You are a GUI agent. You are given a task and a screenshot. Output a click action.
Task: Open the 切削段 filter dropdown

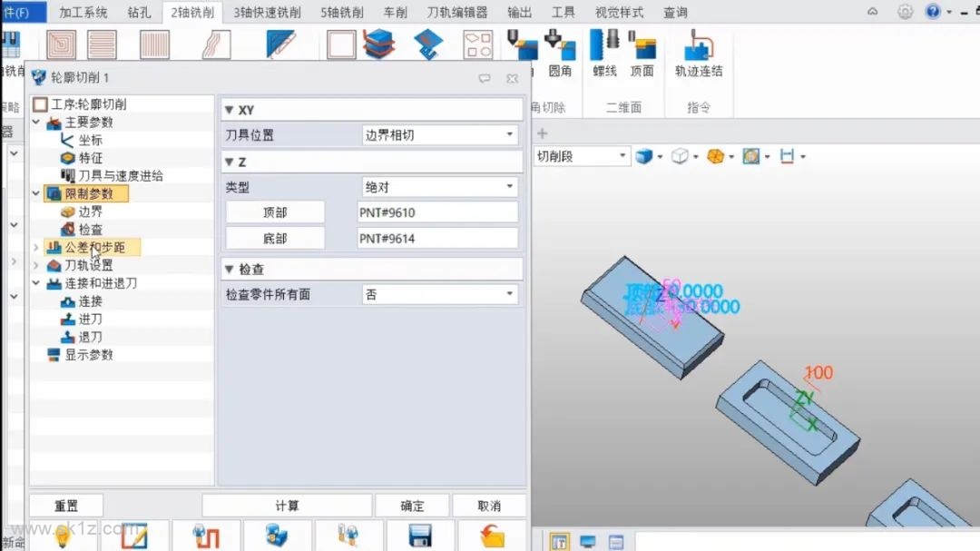(x=581, y=156)
